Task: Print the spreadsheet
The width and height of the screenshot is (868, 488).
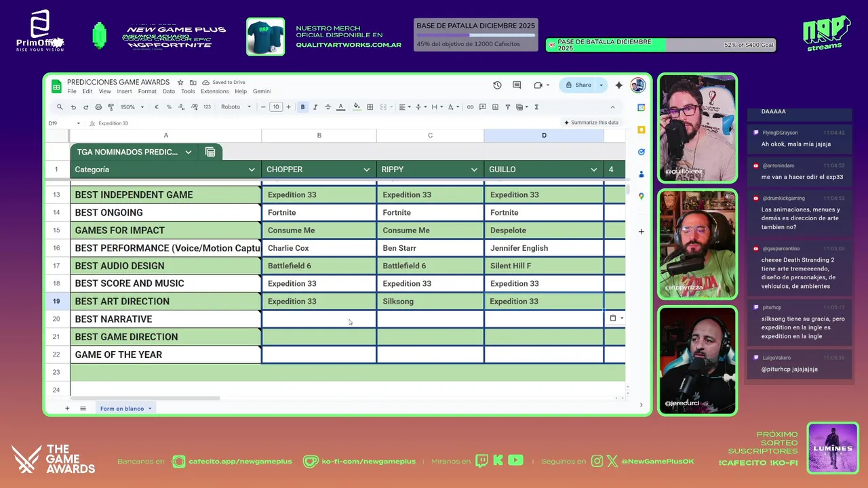Action: click(x=98, y=107)
